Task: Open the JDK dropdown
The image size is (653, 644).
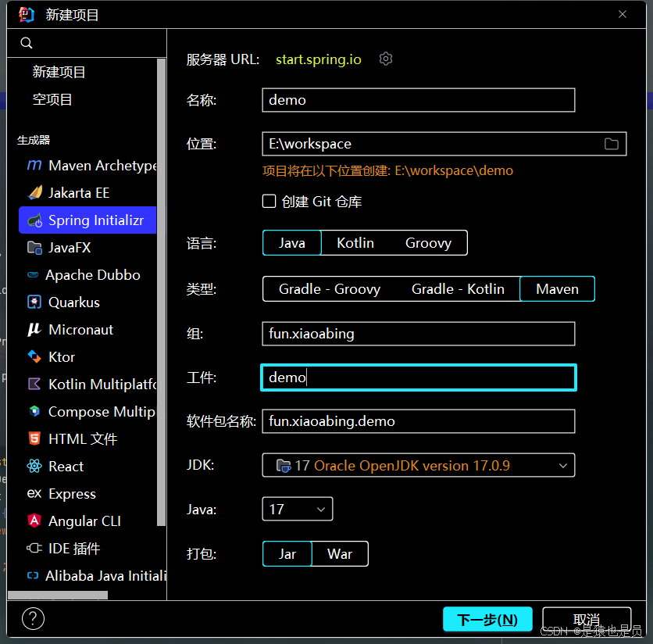Action: point(419,465)
